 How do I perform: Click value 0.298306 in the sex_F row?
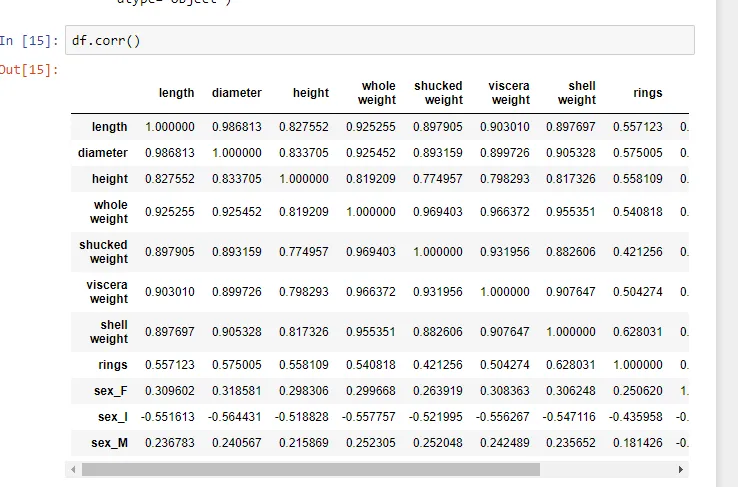pyautogui.click(x=304, y=391)
